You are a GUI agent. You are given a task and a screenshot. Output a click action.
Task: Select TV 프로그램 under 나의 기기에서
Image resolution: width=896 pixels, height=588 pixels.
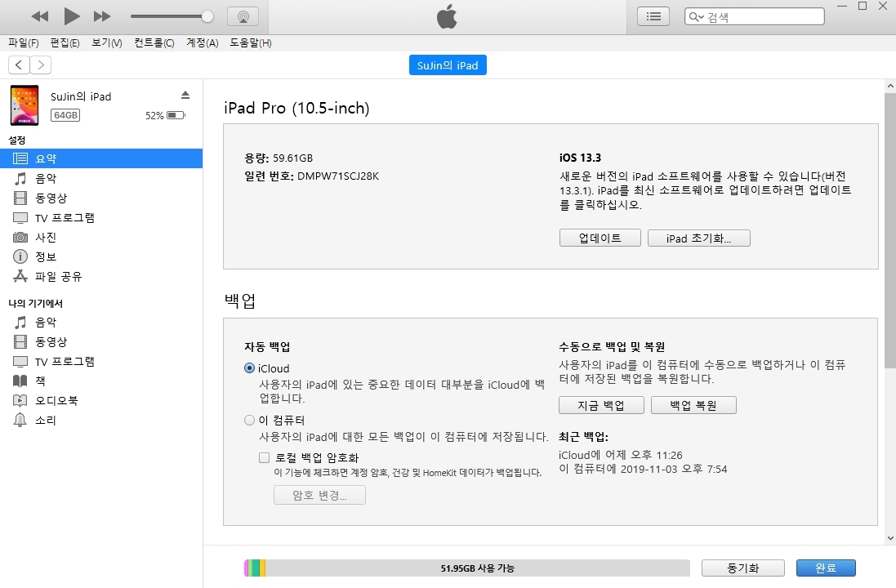101,362
